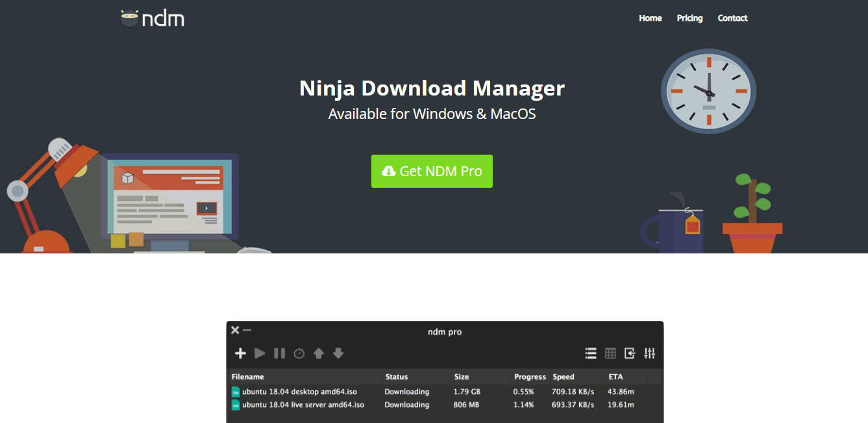This screenshot has width=868, height=423.
Task: Switch to grid view icon
Action: coord(610,353)
